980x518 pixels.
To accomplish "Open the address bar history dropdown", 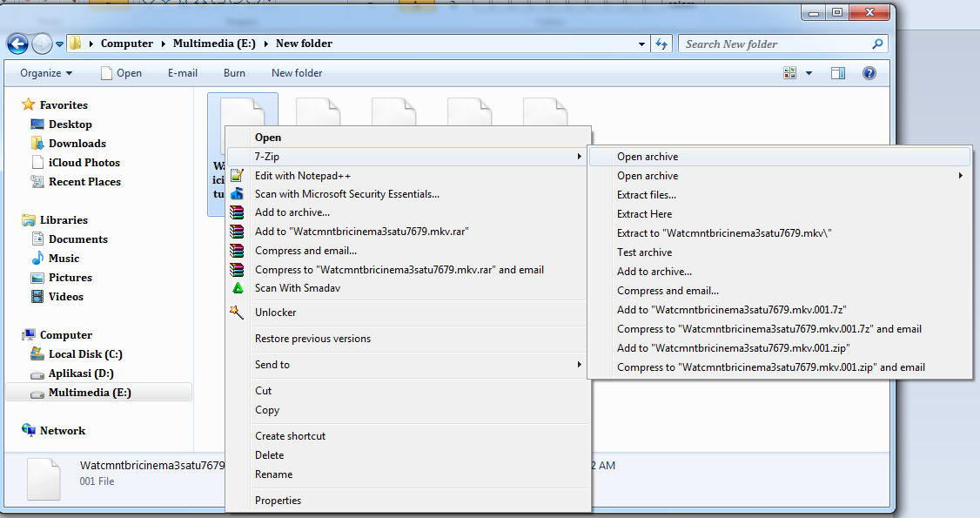I will [x=641, y=44].
